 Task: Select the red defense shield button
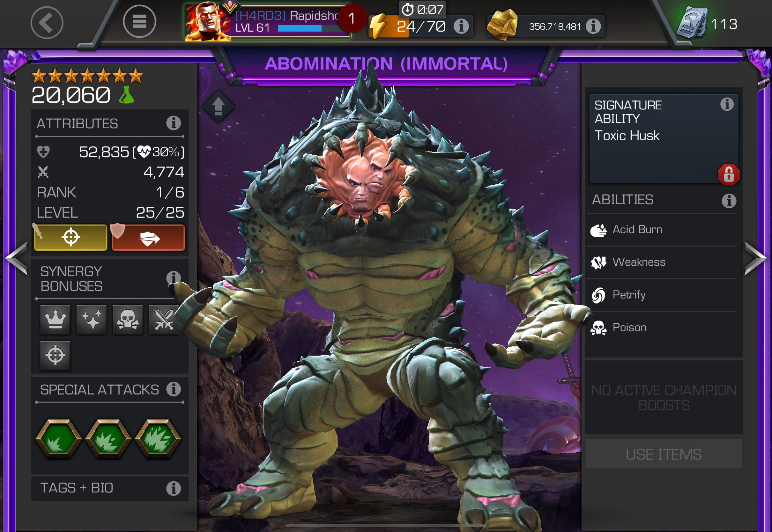[148, 237]
